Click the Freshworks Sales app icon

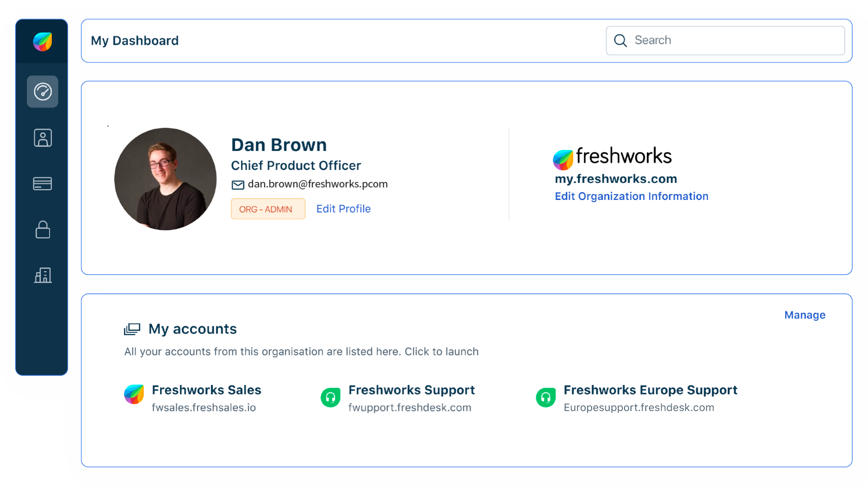tap(134, 394)
